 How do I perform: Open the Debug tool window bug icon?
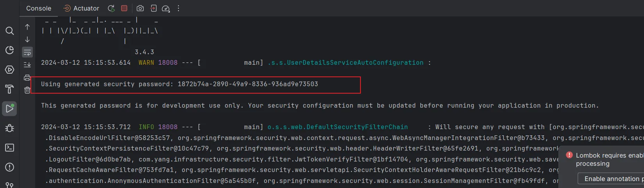point(10,128)
